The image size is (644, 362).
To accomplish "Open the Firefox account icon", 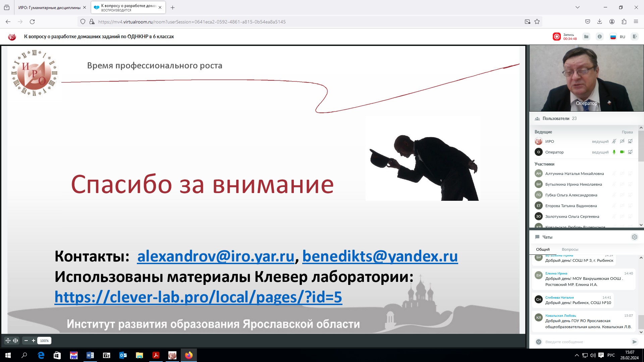I will [x=612, y=22].
